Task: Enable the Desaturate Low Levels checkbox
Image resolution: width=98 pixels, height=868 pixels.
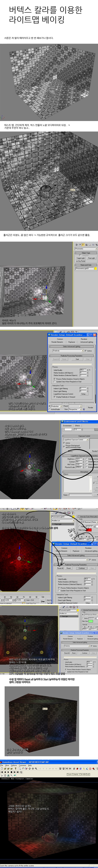Action: (x=87, y=462)
